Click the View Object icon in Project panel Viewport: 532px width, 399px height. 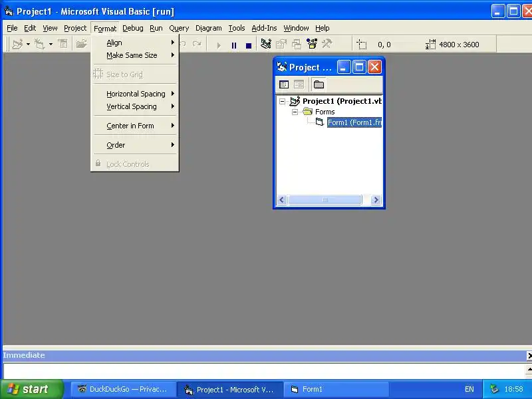[x=299, y=84]
